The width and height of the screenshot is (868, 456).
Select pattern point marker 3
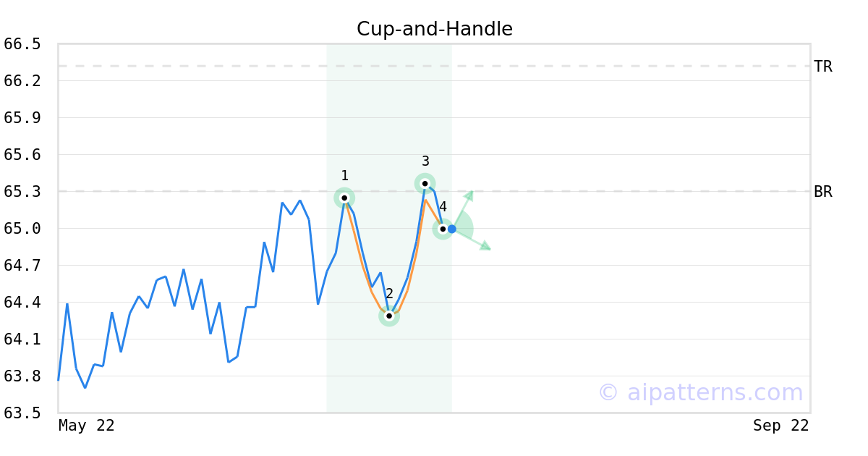[425, 184]
